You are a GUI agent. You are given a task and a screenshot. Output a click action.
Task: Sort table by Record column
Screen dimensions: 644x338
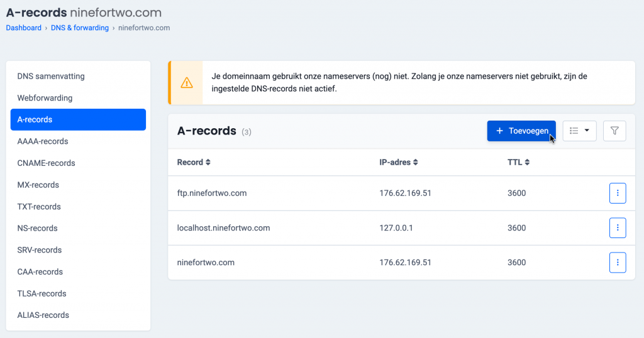click(194, 162)
